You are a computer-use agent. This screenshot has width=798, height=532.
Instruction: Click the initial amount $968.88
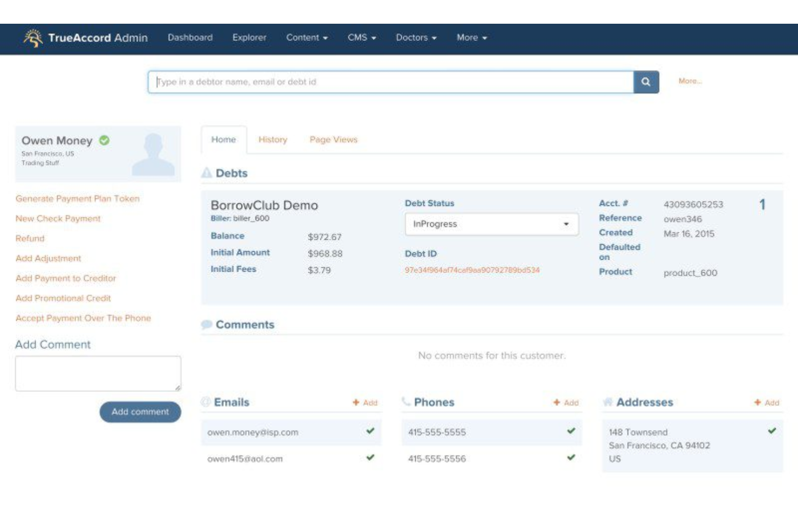pyautogui.click(x=325, y=253)
